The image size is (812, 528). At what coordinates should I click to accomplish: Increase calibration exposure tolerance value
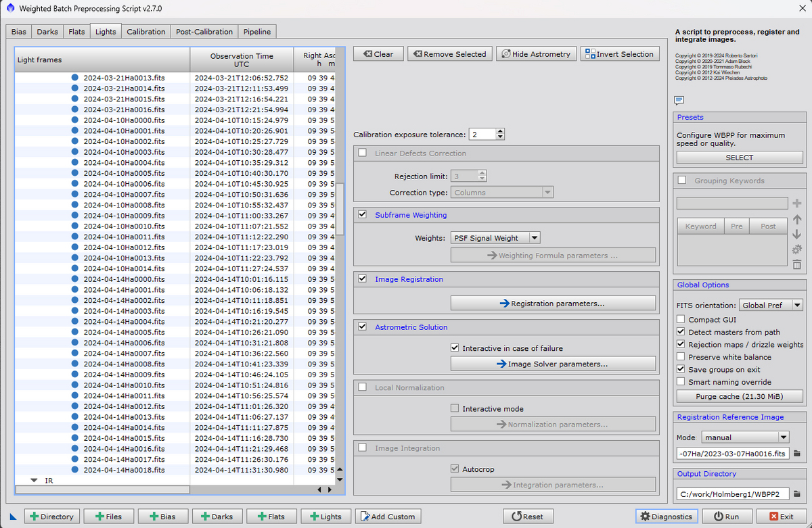pyautogui.click(x=500, y=131)
